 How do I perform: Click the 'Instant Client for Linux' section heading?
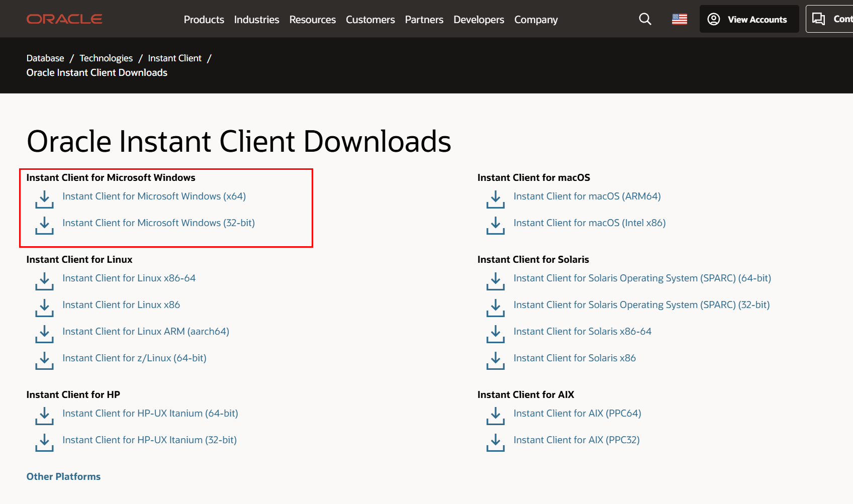[79, 260]
